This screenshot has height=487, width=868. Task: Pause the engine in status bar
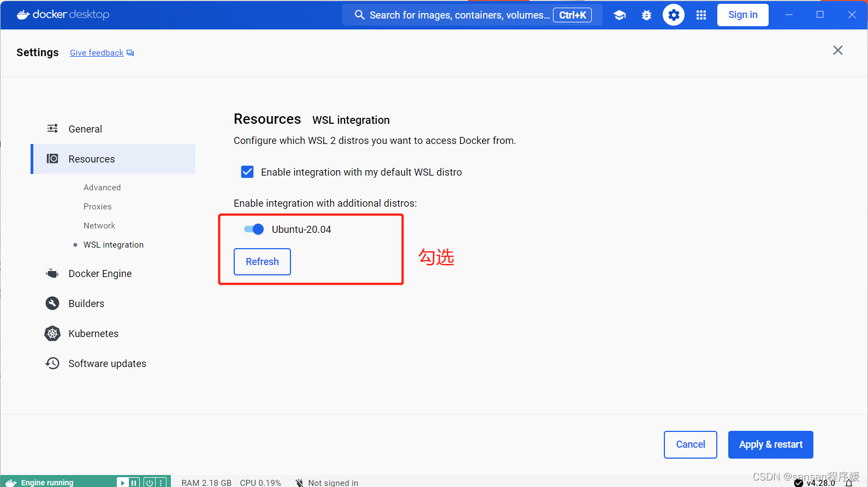tap(134, 483)
